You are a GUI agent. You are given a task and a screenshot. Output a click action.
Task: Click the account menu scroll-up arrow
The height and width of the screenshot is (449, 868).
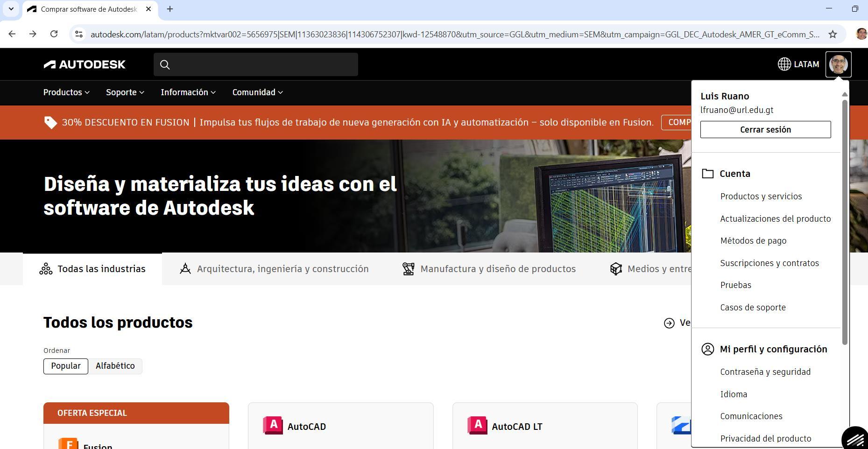coord(844,95)
